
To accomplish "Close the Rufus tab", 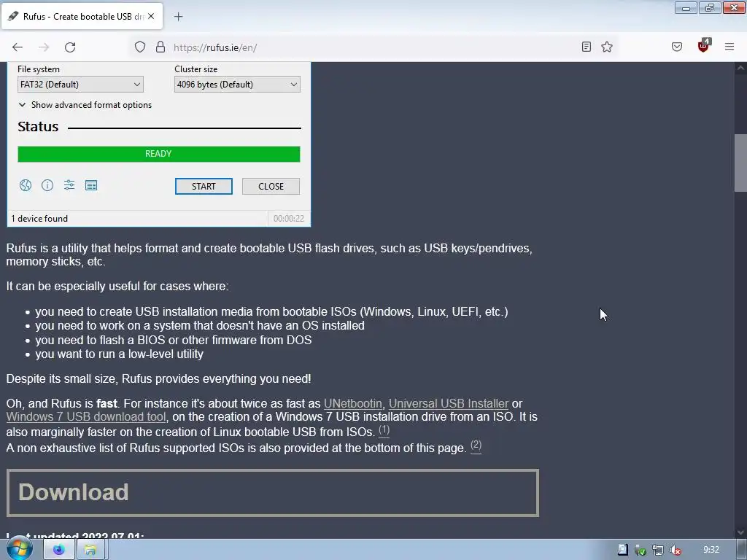I will pyautogui.click(x=151, y=16).
